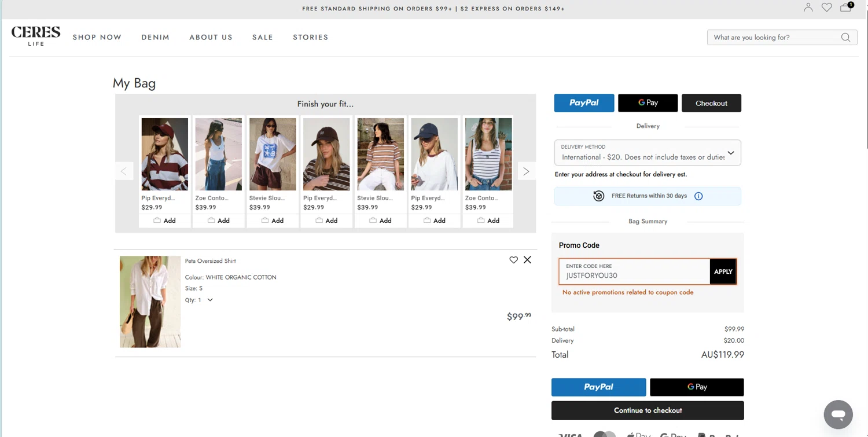The height and width of the screenshot is (437, 868).
Task: Click the promo code input field
Action: (x=634, y=271)
